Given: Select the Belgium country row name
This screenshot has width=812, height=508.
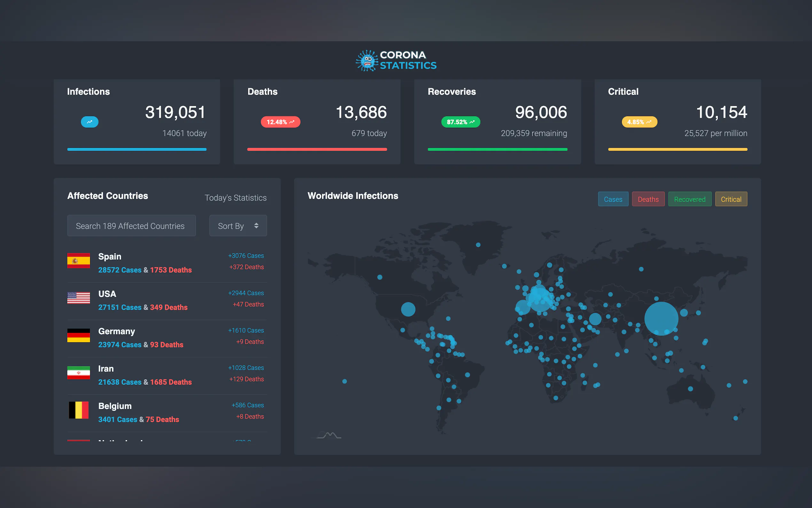Looking at the screenshot, I should (x=115, y=406).
